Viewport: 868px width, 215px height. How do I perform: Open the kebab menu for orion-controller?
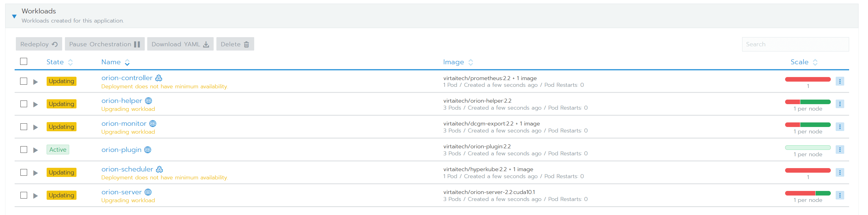click(839, 81)
